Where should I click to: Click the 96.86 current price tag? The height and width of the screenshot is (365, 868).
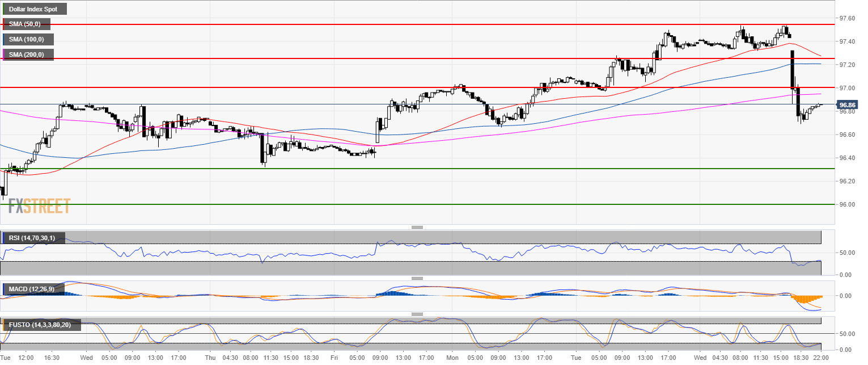(847, 105)
